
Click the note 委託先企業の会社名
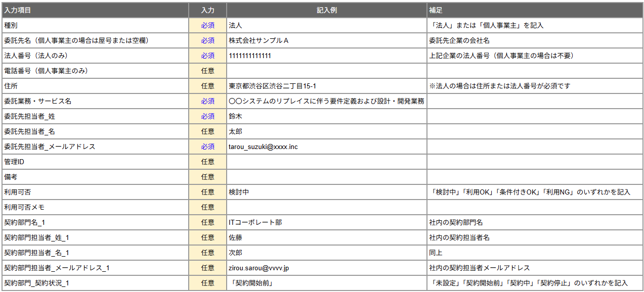[459, 40]
